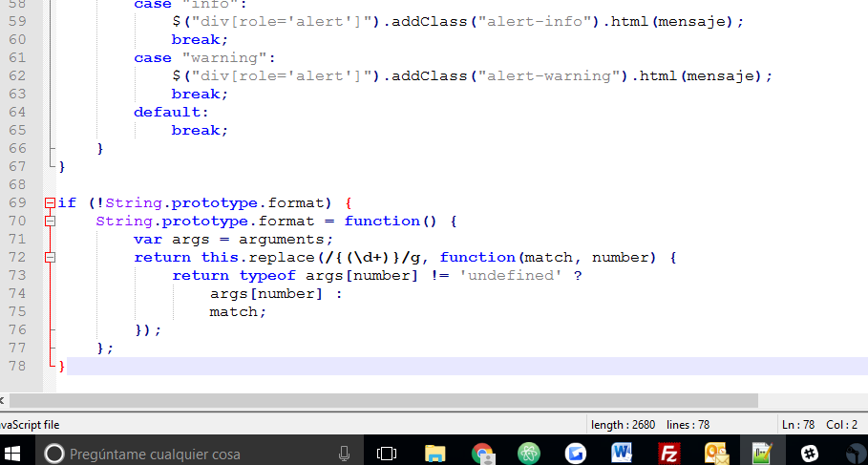Open the blue circular app icon beside Atom
The image size is (868, 465).
click(x=575, y=454)
